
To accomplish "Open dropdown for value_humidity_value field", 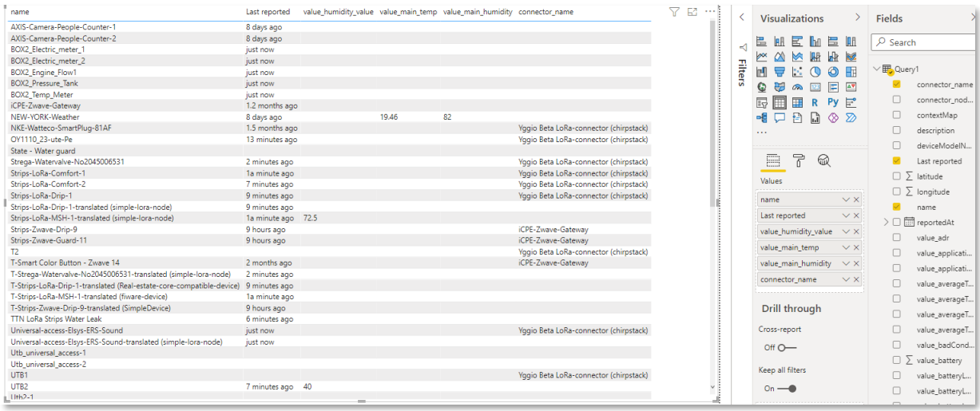I will pos(846,231).
